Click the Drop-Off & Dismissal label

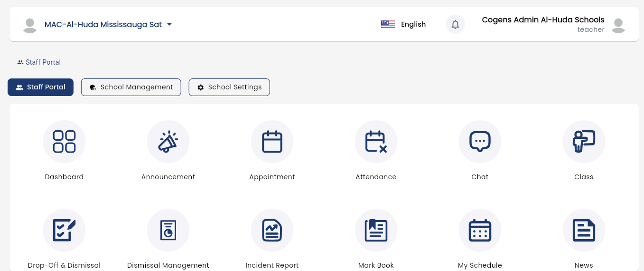(64, 265)
